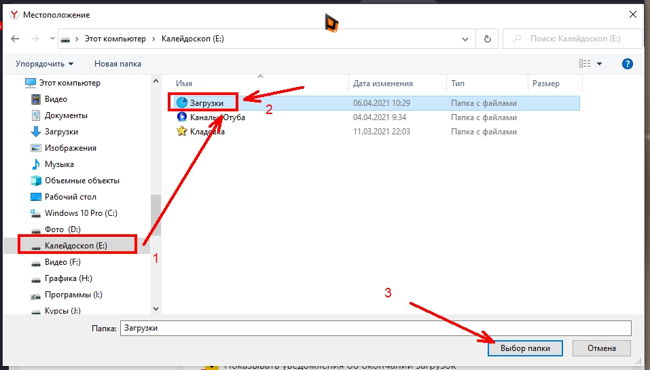Click the Forward navigation arrow
Viewport: 650px width, 370px height.
[35, 39]
